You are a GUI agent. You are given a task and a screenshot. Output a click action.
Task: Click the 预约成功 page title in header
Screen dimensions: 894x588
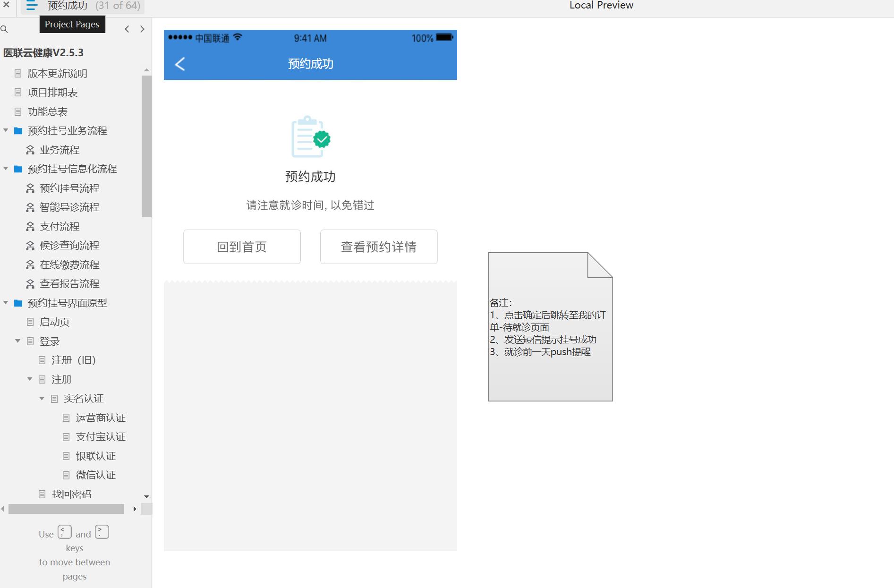pyautogui.click(x=311, y=64)
